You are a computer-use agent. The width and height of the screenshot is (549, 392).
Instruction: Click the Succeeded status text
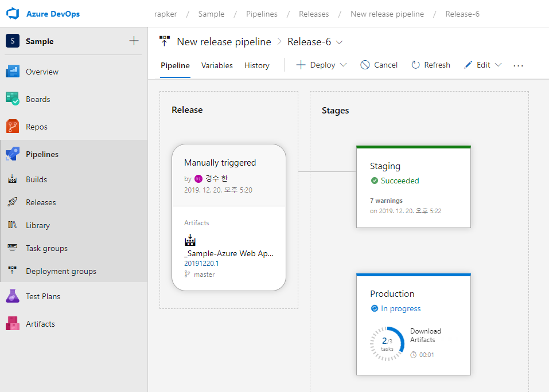point(400,181)
